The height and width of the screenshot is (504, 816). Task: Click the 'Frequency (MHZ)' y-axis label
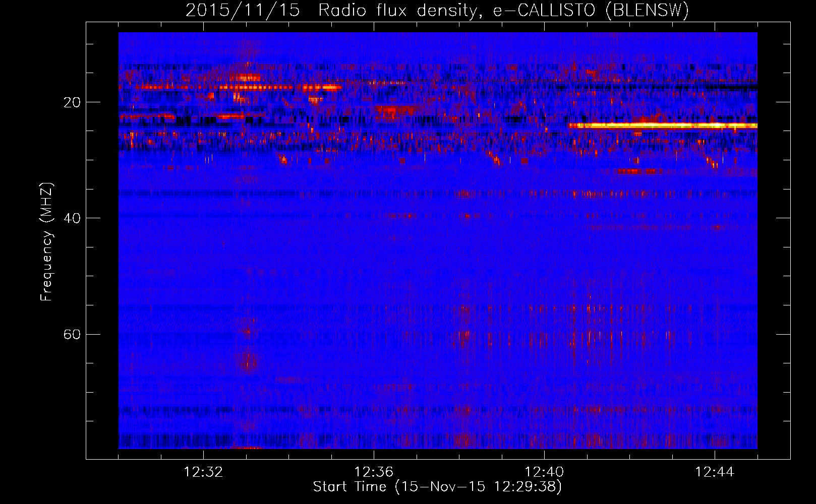click(46, 242)
